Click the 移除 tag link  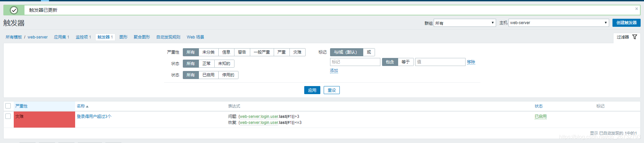click(x=471, y=62)
